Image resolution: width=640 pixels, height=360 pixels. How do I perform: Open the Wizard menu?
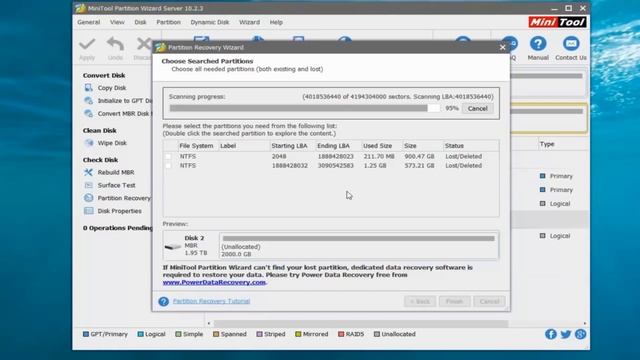[249, 22]
